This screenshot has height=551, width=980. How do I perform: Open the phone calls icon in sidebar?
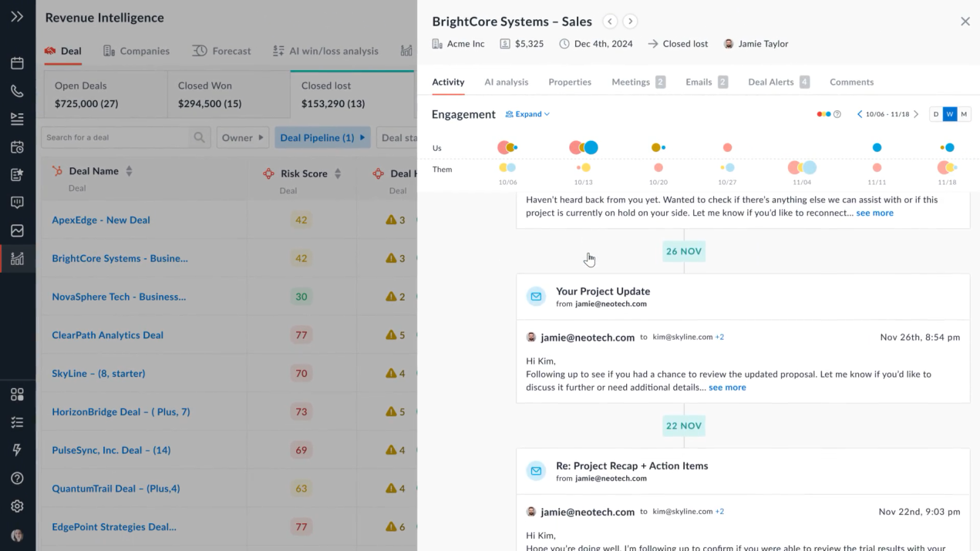[x=17, y=91]
